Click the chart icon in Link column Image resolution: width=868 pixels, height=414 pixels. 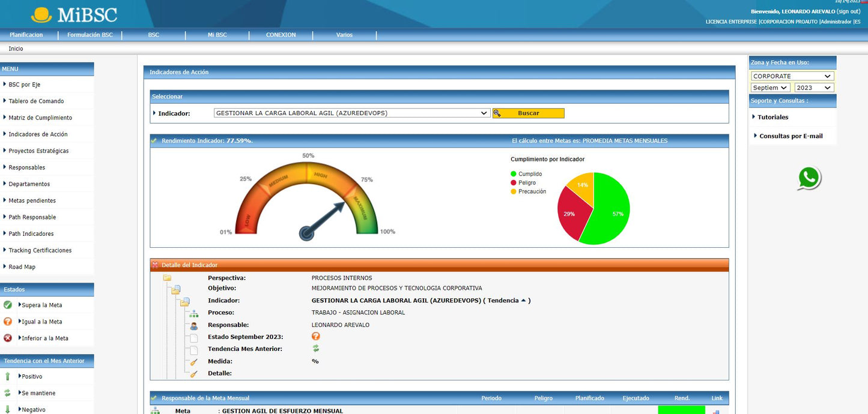[x=716, y=411]
